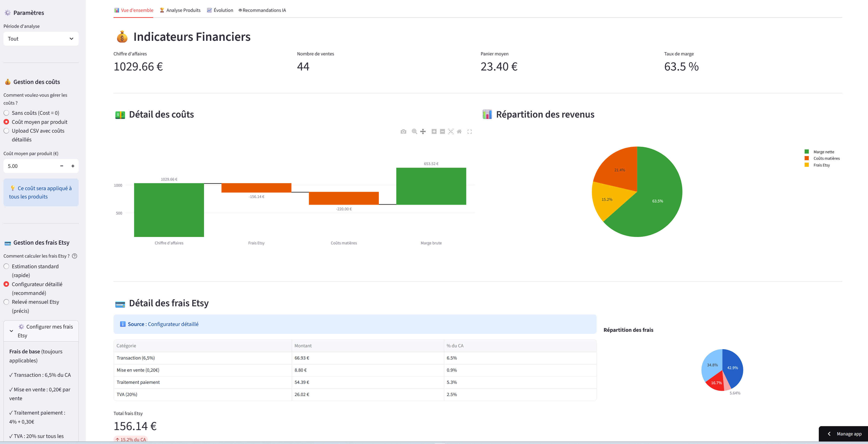The image size is (868, 444).
Task: Open the waterfall chart in fullscreen
Action: tap(470, 132)
